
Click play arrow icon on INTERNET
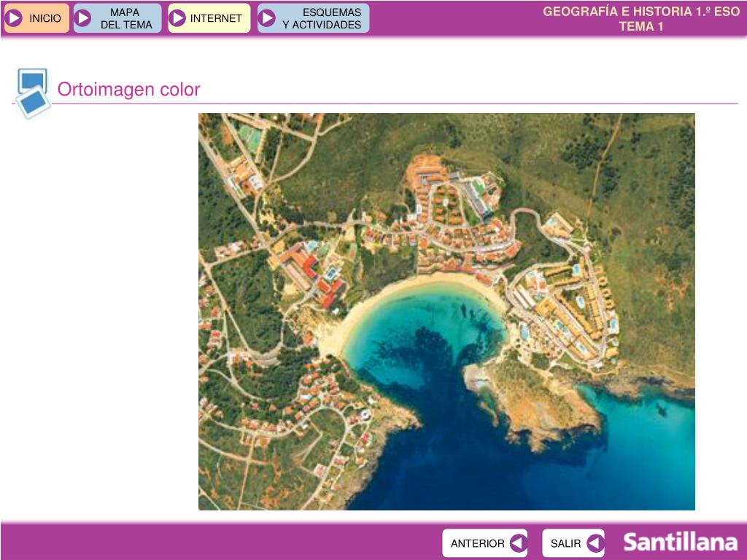tap(177, 18)
